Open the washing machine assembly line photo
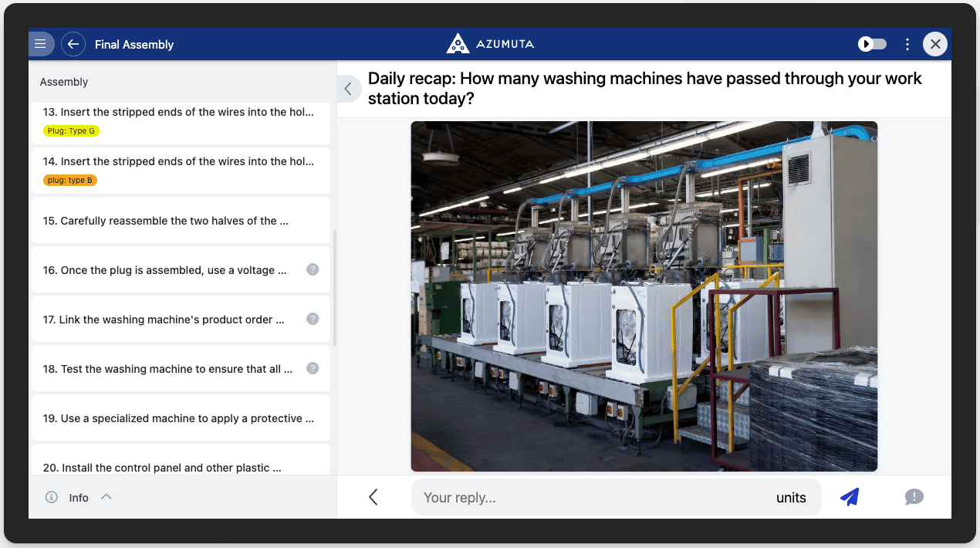 (644, 296)
